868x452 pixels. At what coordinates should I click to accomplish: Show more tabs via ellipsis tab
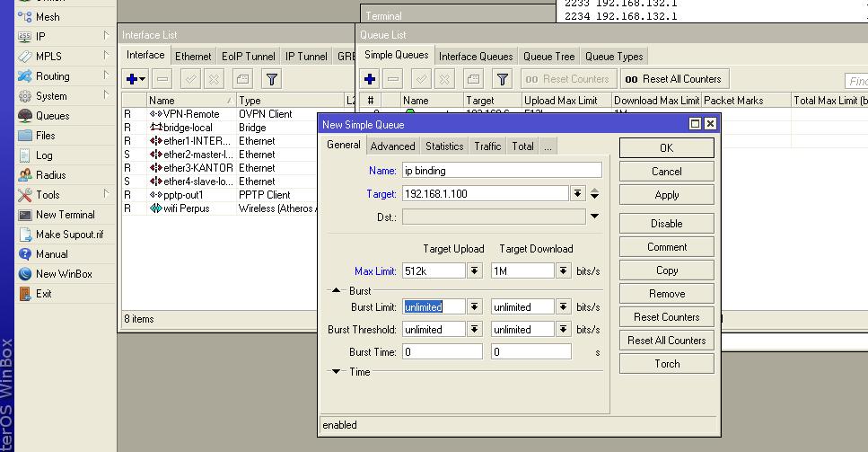pyautogui.click(x=548, y=146)
